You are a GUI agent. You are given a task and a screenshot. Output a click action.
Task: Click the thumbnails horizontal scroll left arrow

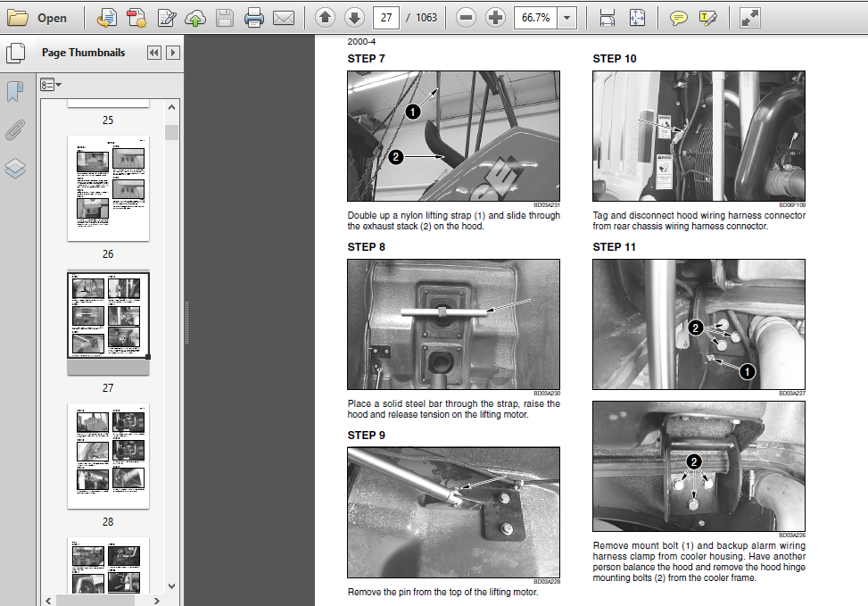pos(48,601)
